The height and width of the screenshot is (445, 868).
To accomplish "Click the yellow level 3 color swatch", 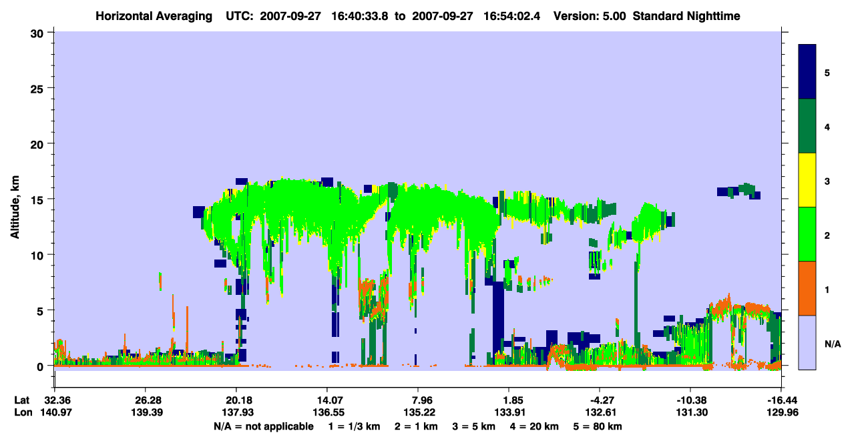I will 807,179.
